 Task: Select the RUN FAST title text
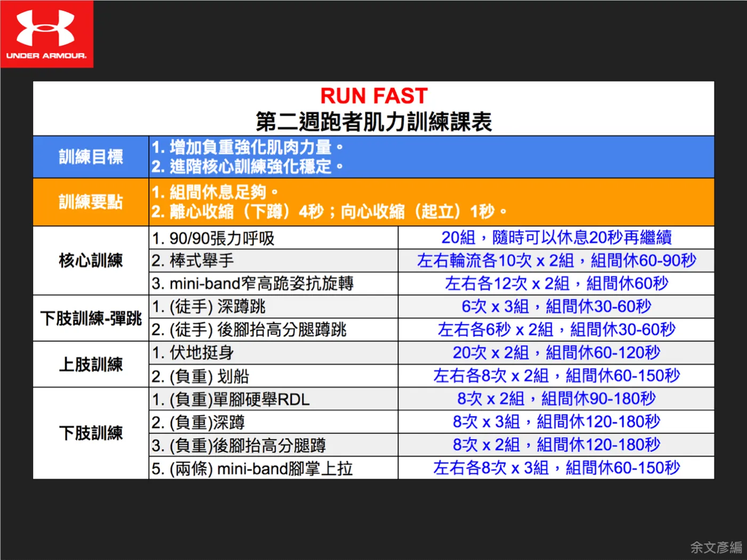(x=374, y=96)
